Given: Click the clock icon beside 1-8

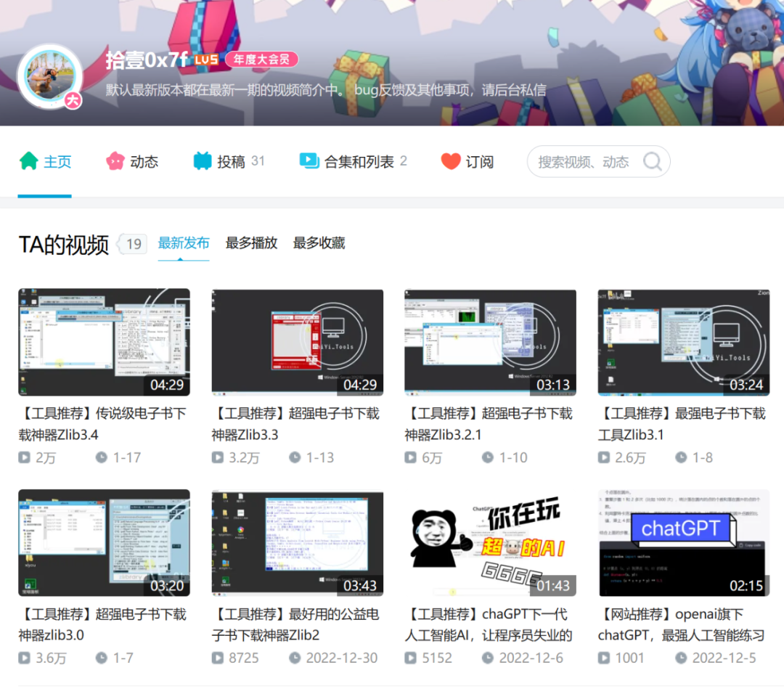Looking at the screenshot, I should 681,457.
